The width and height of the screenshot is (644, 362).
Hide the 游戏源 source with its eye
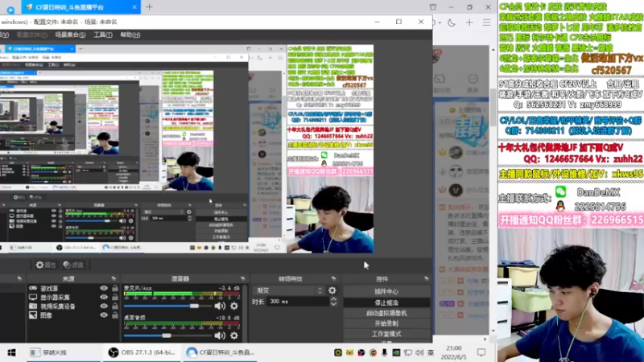104,289
